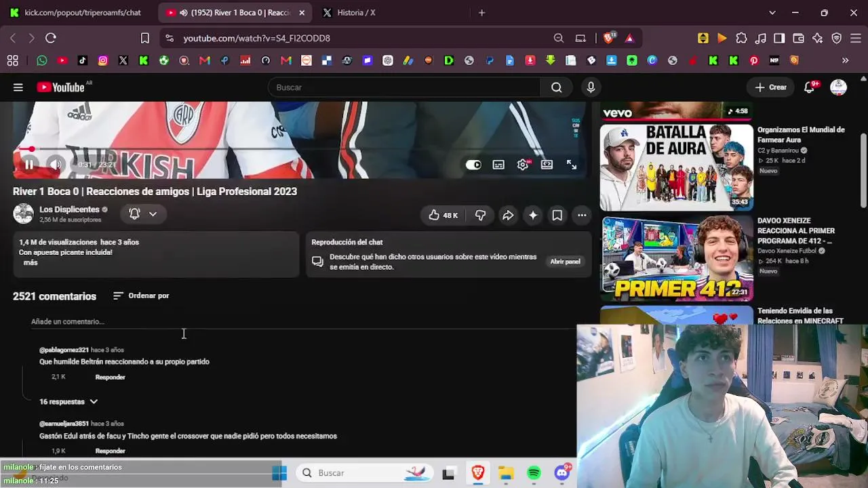Expand the "16 respuestas" replies

tap(68, 402)
